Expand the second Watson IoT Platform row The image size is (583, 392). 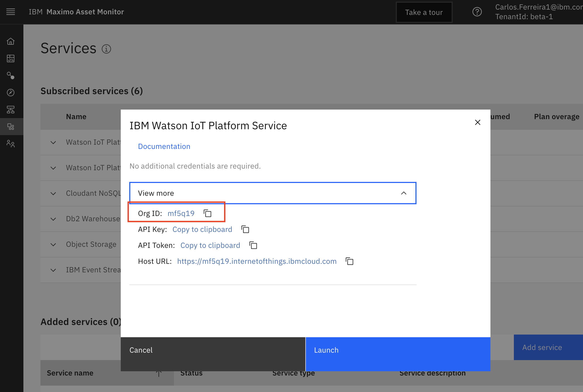53,168
